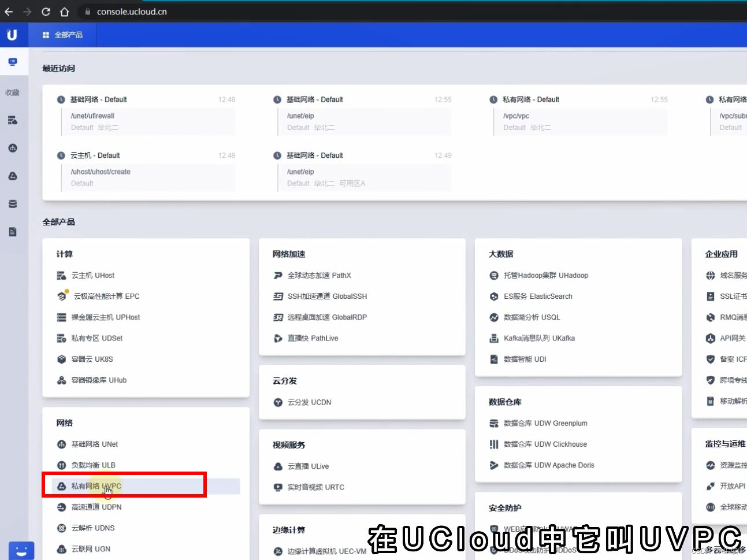The width and height of the screenshot is (747, 560).
Task: Click 云分发 UCDN icon
Action: pos(278,402)
